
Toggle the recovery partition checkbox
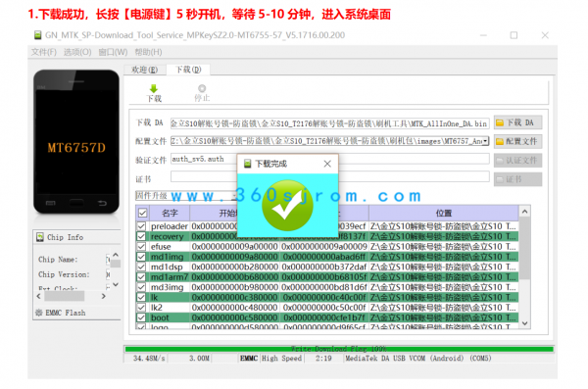pyautogui.click(x=141, y=236)
